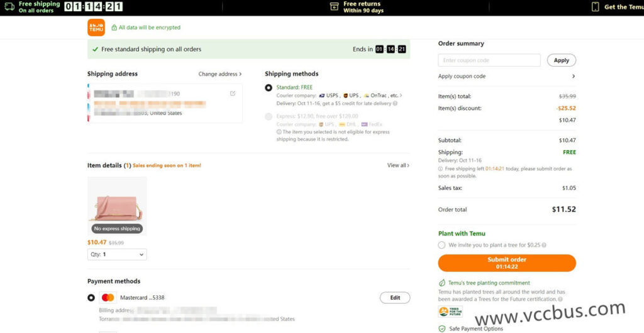Screen dimensions: 644x333
Task: Open the Change address link
Action: coord(219,74)
